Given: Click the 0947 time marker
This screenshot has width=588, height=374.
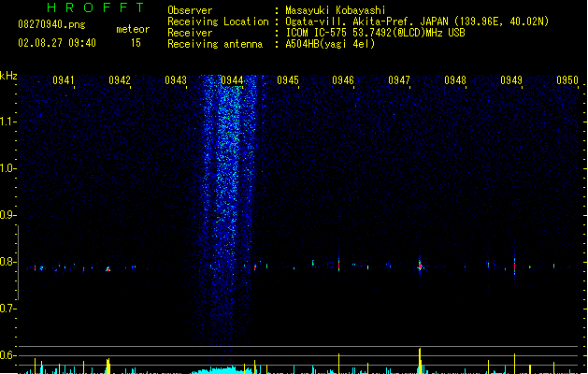Looking at the screenshot, I should coord(399,79).
